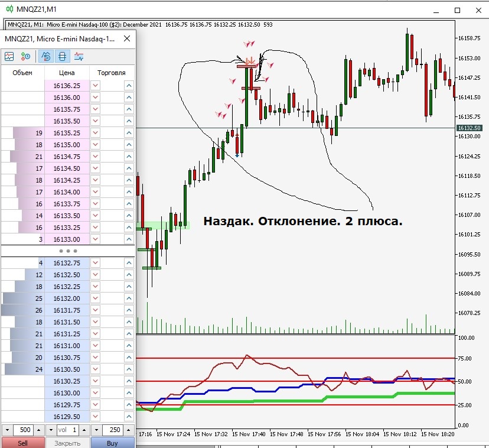Screen dimensions: 489x448
Task: Click buy arrow at price 16129.50
Action: pos(129,417)
